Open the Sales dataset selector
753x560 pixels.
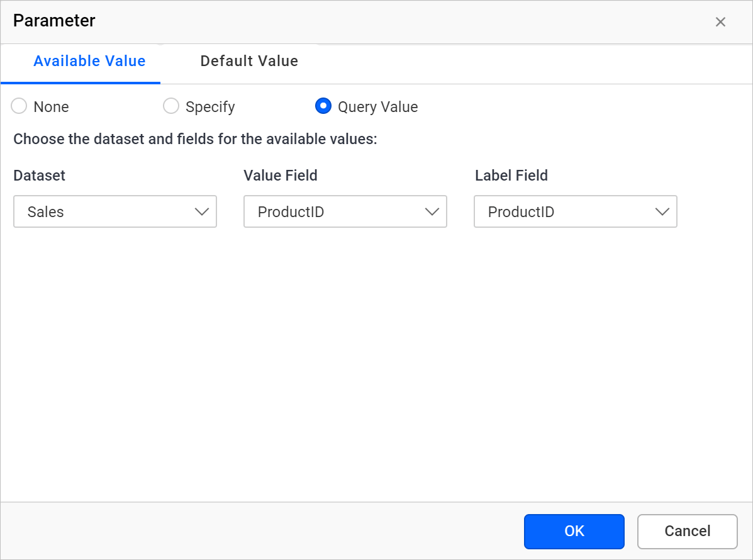click(x=114, y=211)
